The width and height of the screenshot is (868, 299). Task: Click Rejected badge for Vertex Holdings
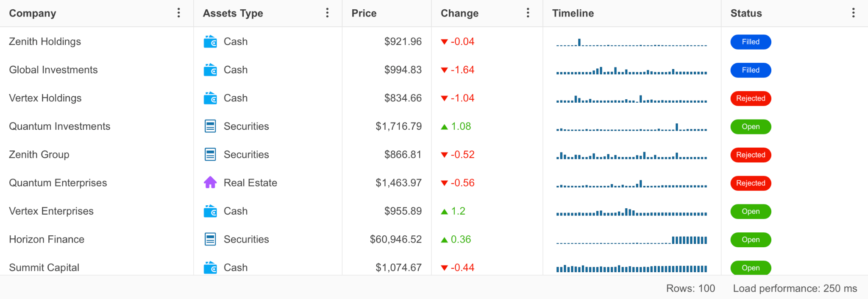pyautogui.click(x=750, y=98)
